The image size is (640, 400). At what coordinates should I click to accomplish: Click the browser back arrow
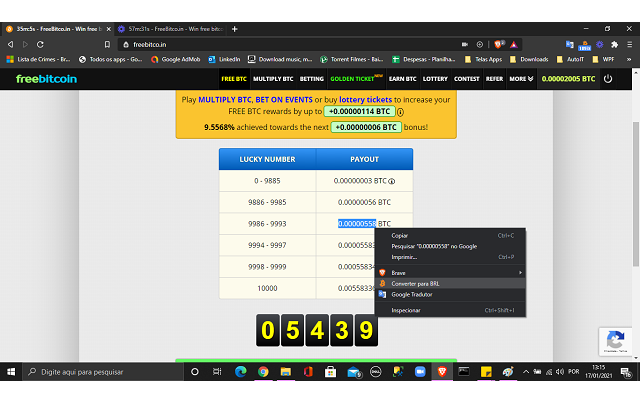11,44
